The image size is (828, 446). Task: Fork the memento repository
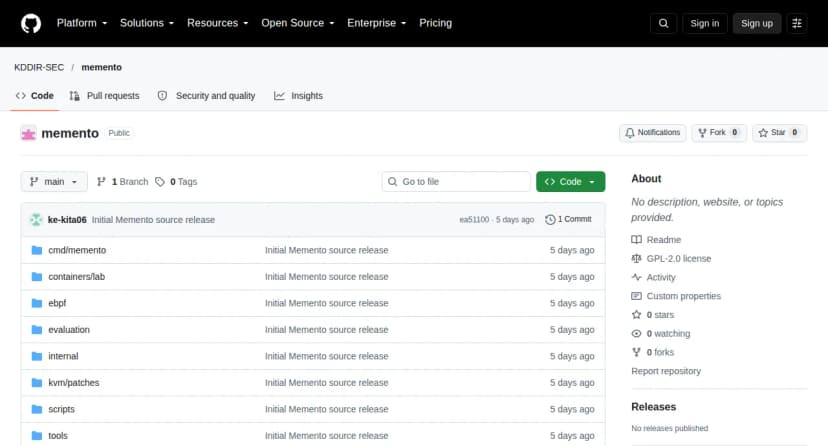pyautogui.click(x=719, y=133)
